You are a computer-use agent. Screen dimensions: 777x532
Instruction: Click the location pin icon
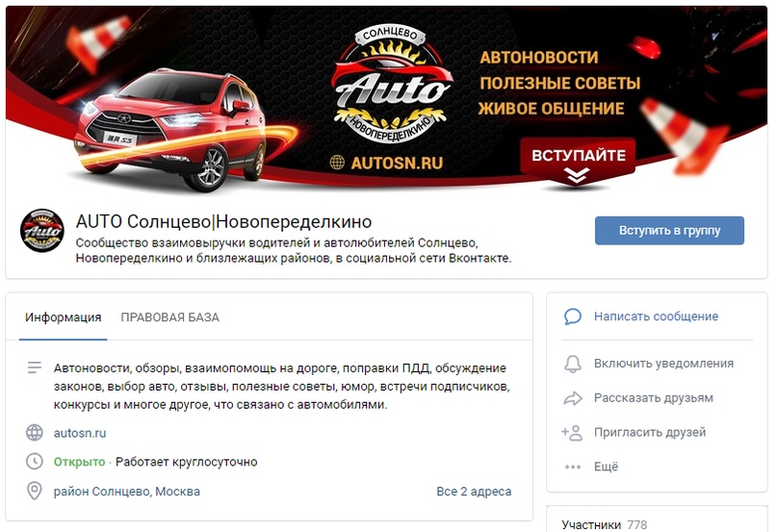(35, 492)
